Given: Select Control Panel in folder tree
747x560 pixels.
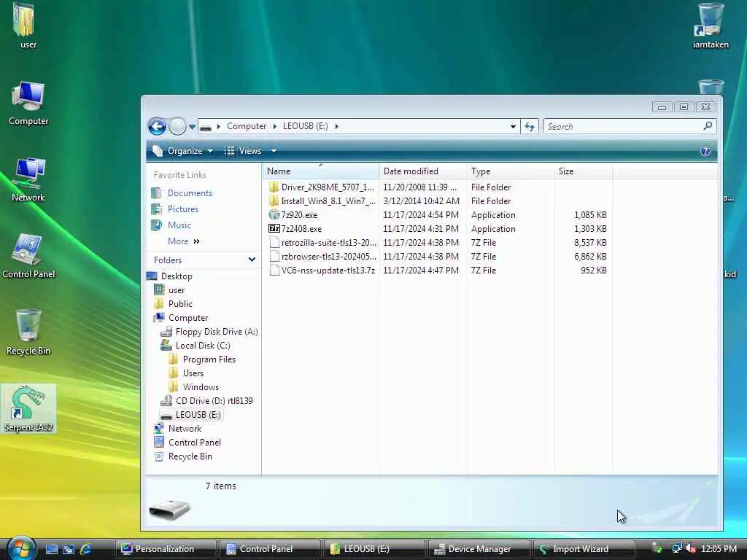Looking at the screenshot, I should [194, 443].
